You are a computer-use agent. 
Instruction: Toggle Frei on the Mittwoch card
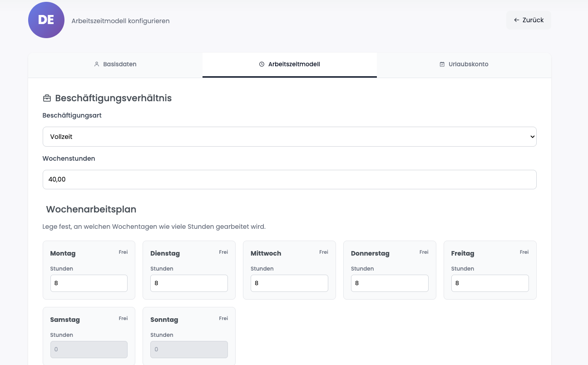pos(323,252)
